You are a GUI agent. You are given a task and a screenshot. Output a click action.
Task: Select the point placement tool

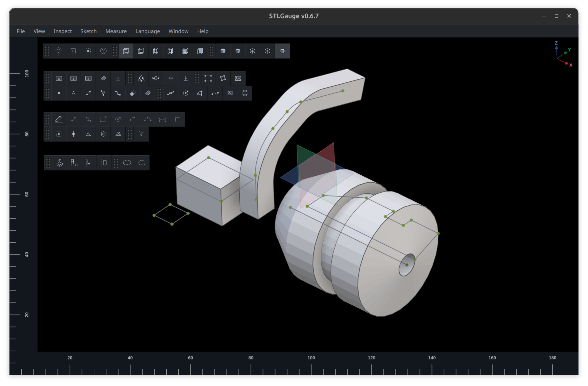tap(59, 93)
